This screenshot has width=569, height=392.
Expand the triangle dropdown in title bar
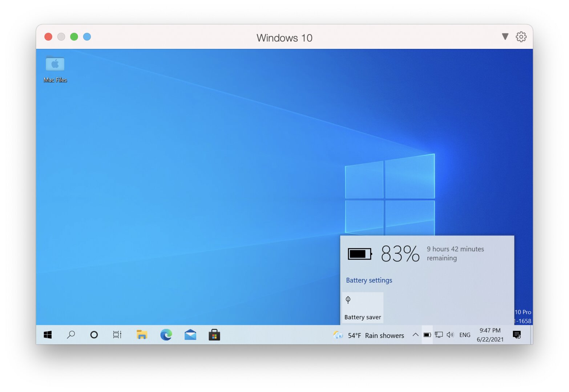(x=505, y=36)
